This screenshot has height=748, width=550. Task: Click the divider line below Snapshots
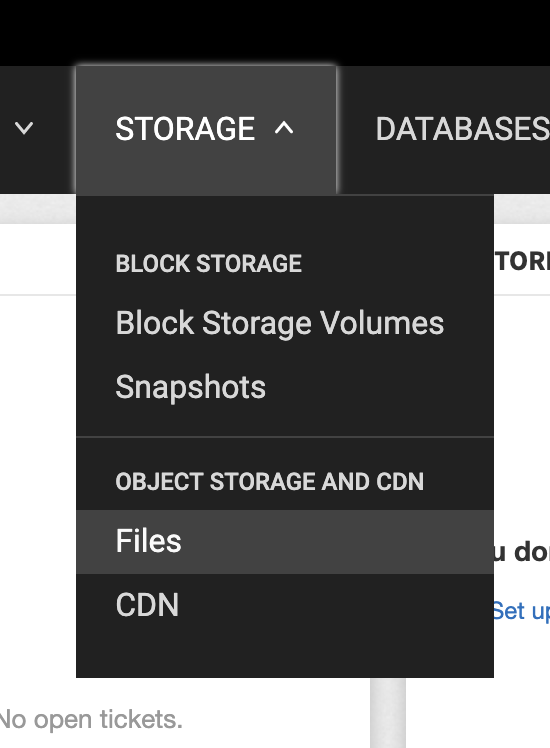(285, 436)
